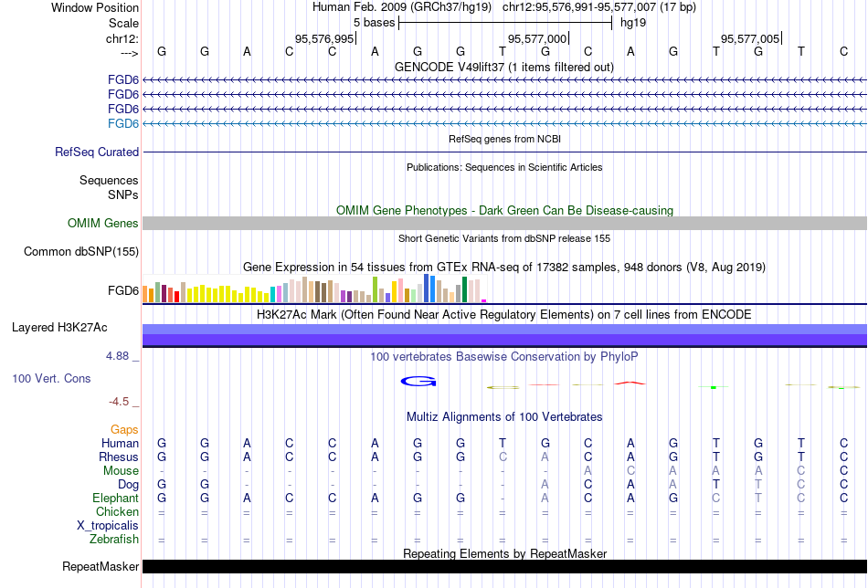Click the Sequences track label

[x=109, y=181]
